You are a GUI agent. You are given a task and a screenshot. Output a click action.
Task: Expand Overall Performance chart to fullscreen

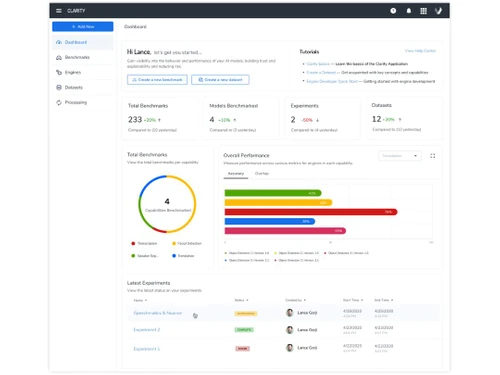point(433,156)
